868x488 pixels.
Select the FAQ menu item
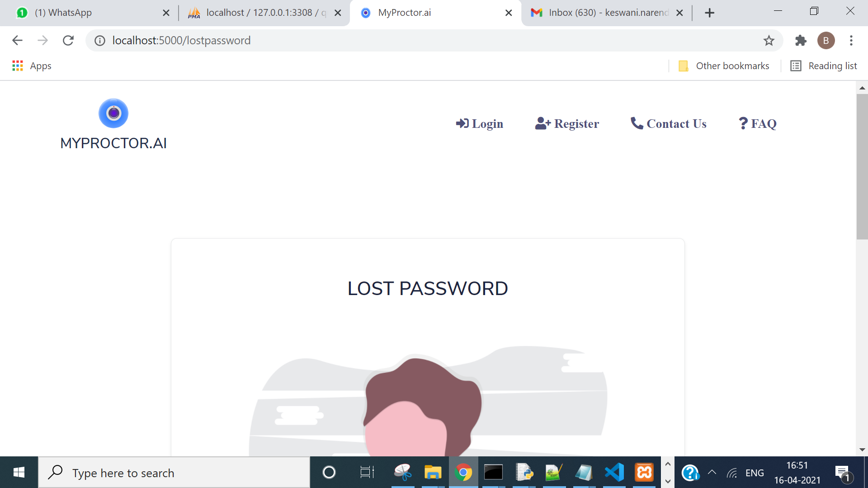pos(757,123)
